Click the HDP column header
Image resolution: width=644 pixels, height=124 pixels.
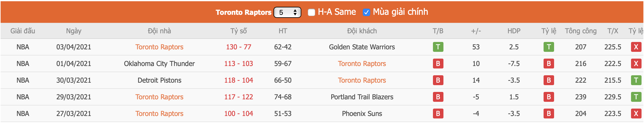click(x=514, y=31)
